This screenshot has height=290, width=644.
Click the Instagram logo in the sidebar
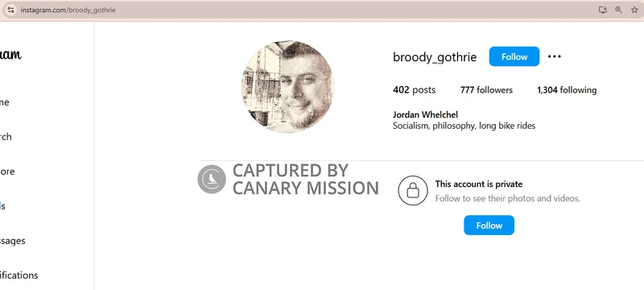tap(10, 54)
